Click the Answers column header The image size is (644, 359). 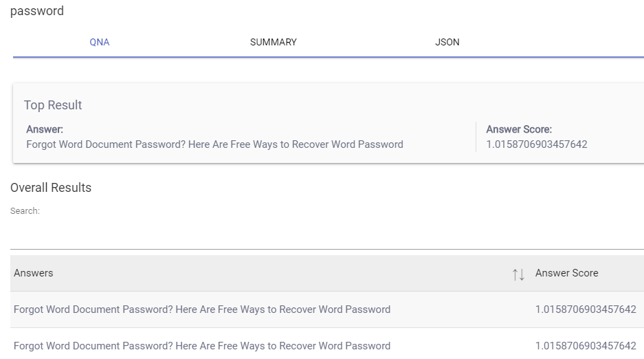coord(34,273)
